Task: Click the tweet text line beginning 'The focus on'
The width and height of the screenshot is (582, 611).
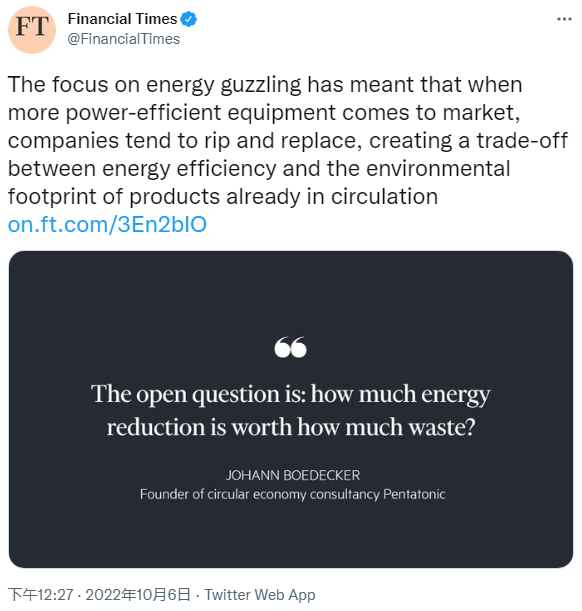Action: [x=265, y=85]
